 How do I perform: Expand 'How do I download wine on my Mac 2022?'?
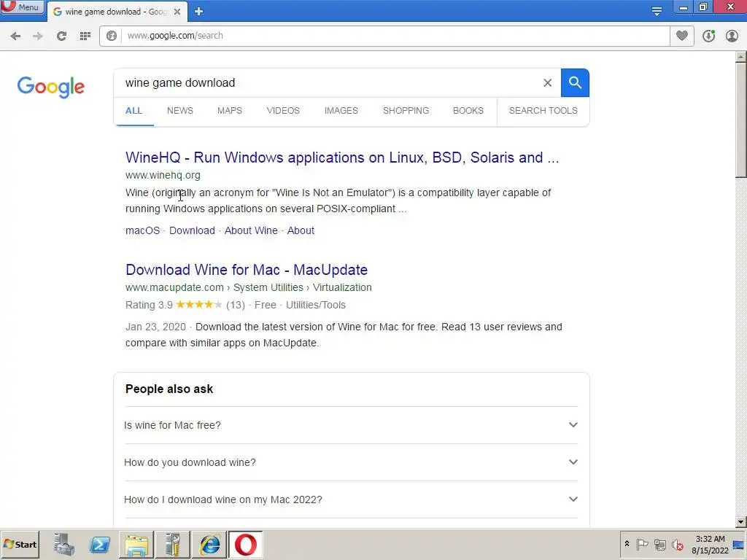[351, 499]
